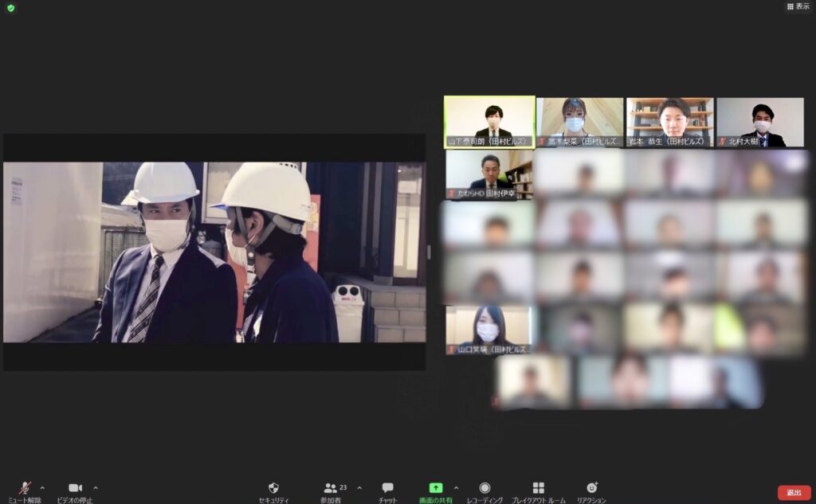Show the 参加者 participants list icon
This screenshot has width=816, height=504.
pos(331,486)
